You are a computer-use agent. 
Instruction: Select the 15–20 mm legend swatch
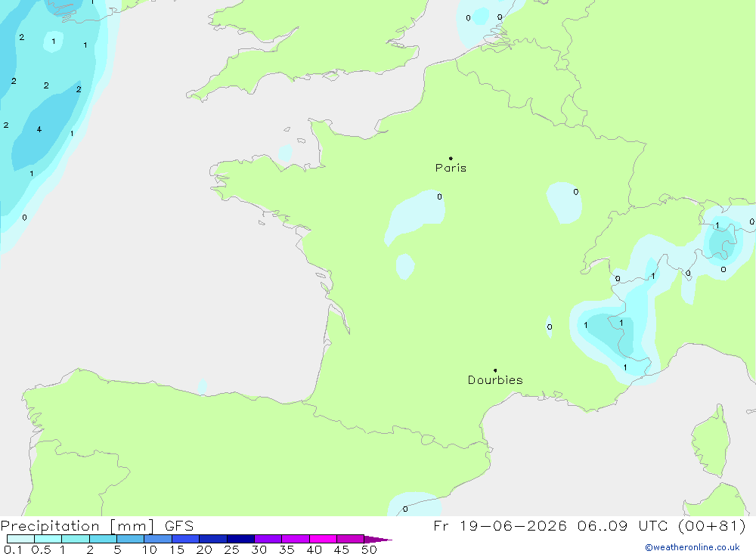click(x=186, y=539)
